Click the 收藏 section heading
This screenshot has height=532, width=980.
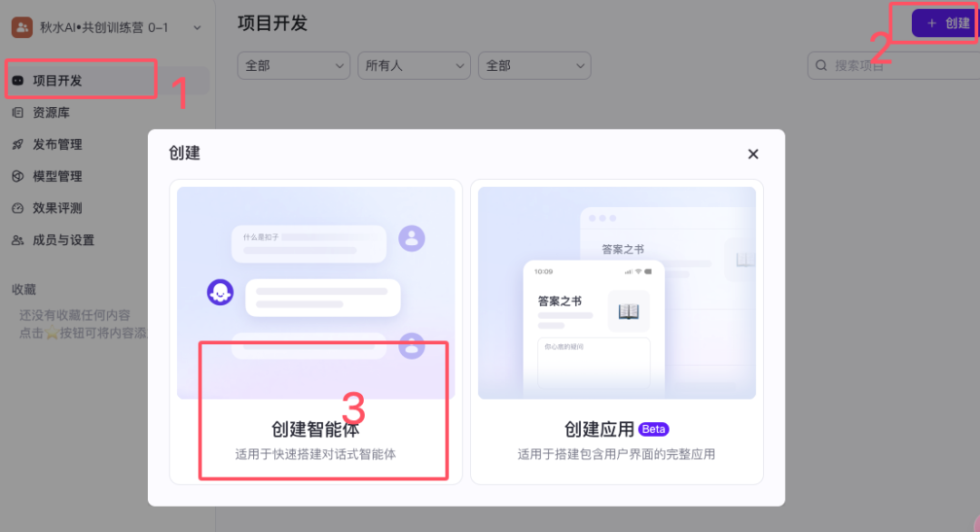(x=24, y=290)
